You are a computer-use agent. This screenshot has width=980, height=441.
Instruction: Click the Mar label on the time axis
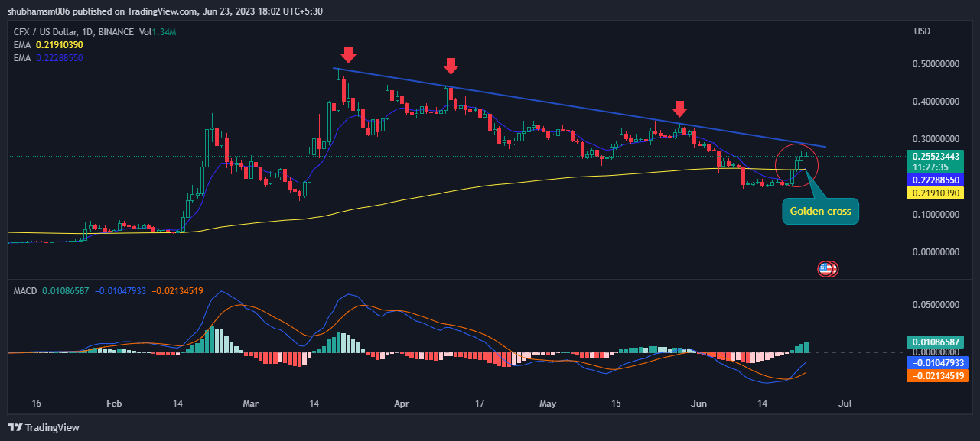tap(249, 404)
